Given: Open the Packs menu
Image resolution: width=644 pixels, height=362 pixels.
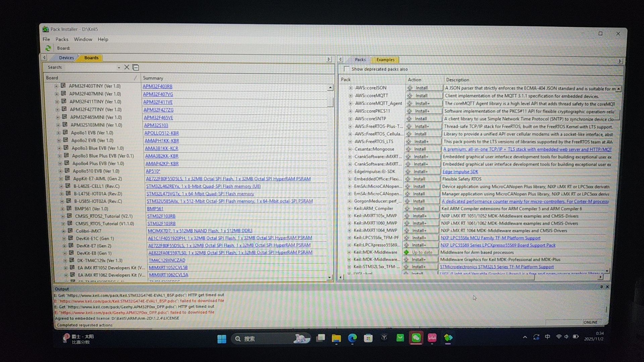Looking at the screenshot, I should [x=62, y=39].
